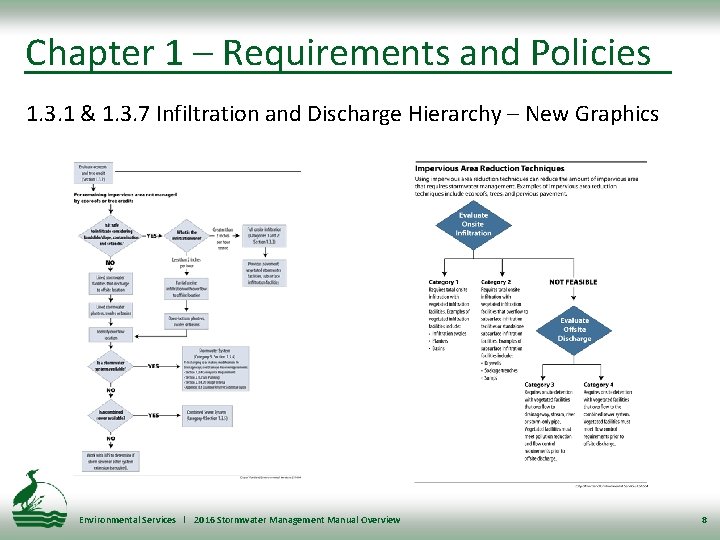The image size is (720, 540).
Task: Click the 'Evaluate Offsite Discharge' diamond
Action: pos(574,330)
